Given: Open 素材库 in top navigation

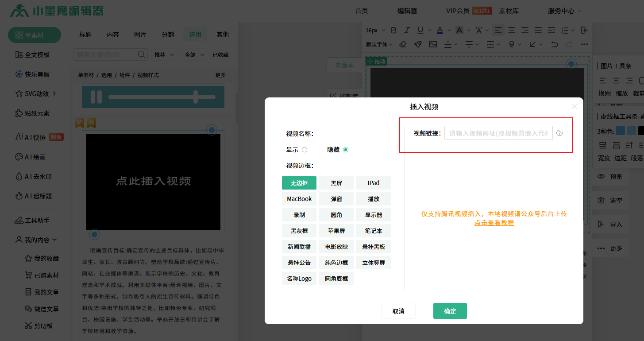Looking at the screenshot, I should click(x=509, y=11).
